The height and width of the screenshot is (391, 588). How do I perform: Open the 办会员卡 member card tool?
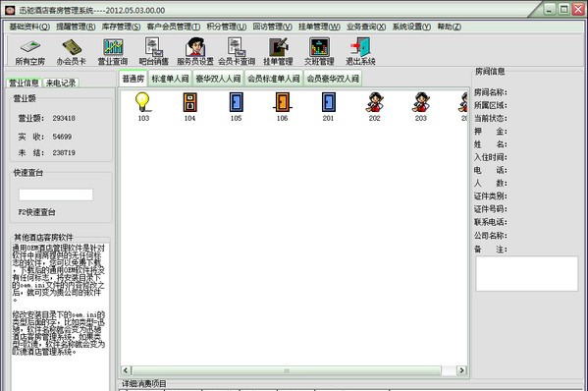pos(72,51)
